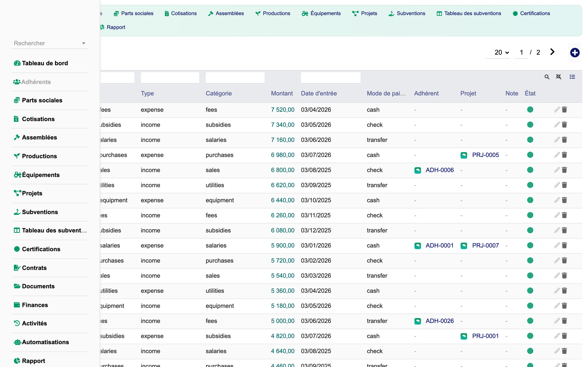The width and height of the screenshot is (588, 367).
Task: Sort by Catégorie column header
Action: click(x=219, y=93)
